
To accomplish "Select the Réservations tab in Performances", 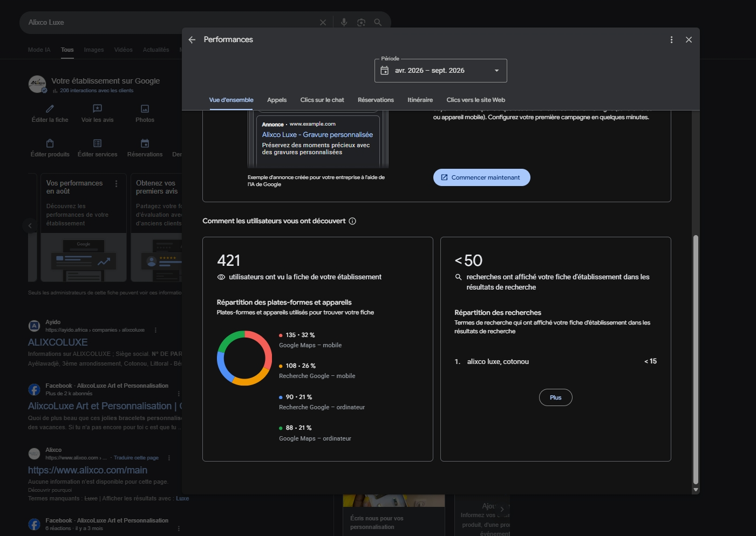I will point(376,100).
